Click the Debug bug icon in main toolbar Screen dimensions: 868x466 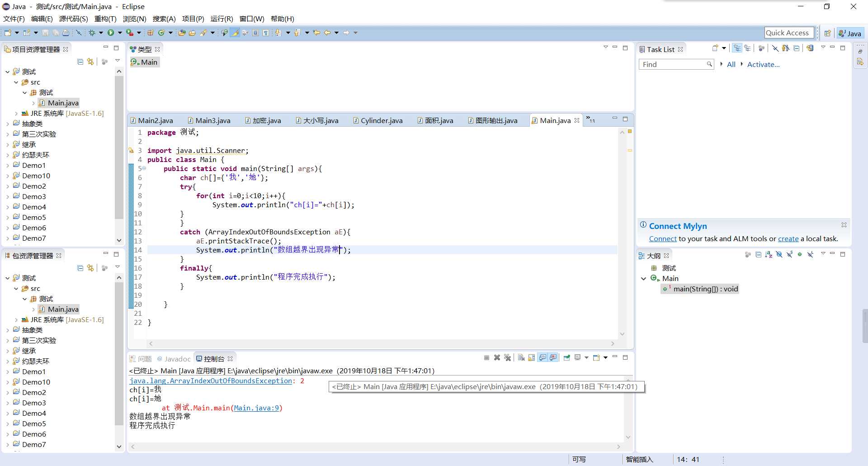pos(92,33)
